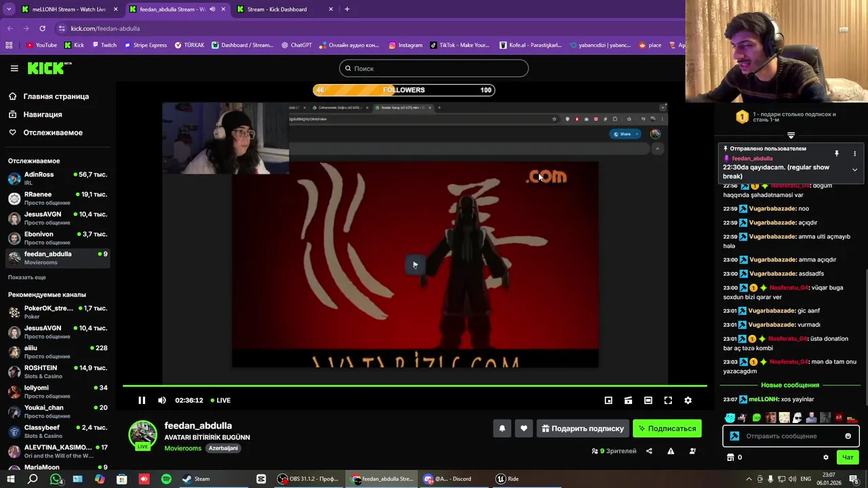Viewport: 868px width, 488px height.
Task: Open the clip creation clapperboard icon
Action: [628, 401]
